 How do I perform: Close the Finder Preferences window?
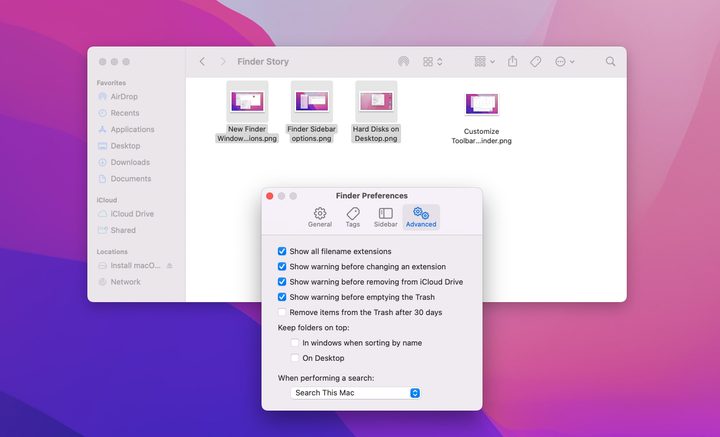point(270,196)
